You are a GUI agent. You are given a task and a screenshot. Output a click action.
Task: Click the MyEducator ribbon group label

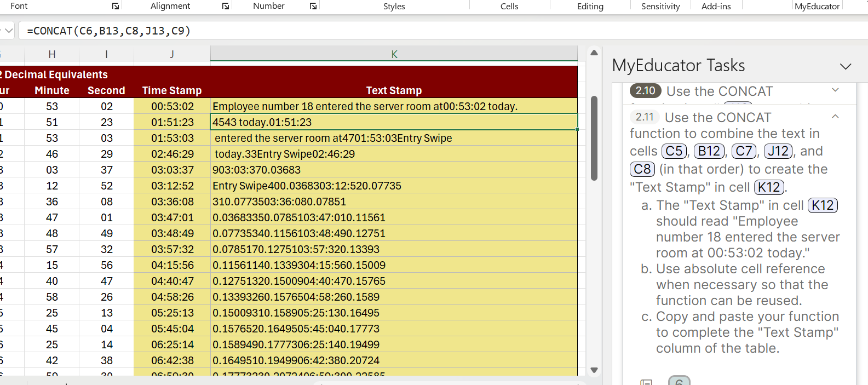[817, 7]
